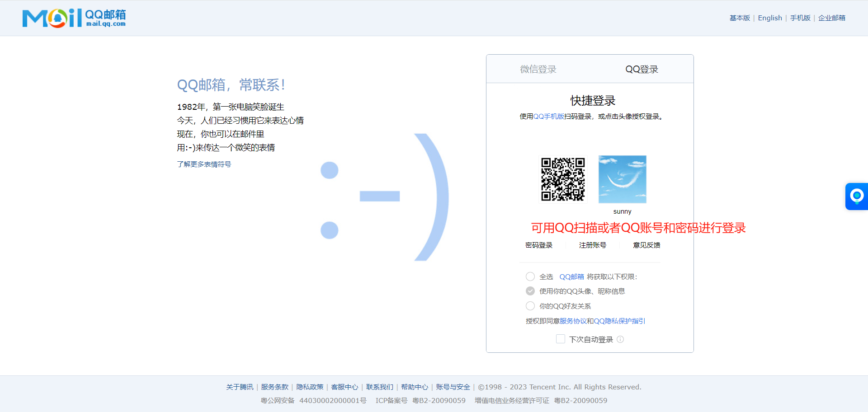Click the QQ邮箱，常联系! headline
The height and width of the screenshot is (412, 868).
coord(231,84)
